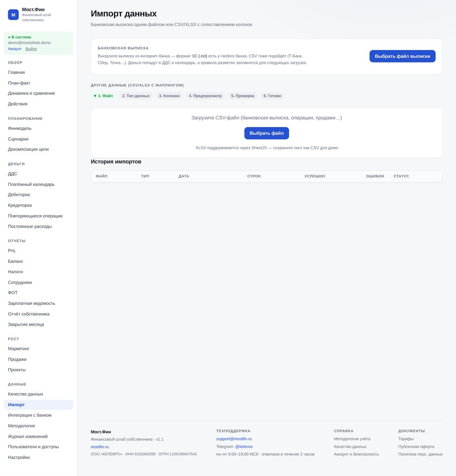This screenshot has height=476, width=456.
Task: Open the Продажи section
Action: 39,359
